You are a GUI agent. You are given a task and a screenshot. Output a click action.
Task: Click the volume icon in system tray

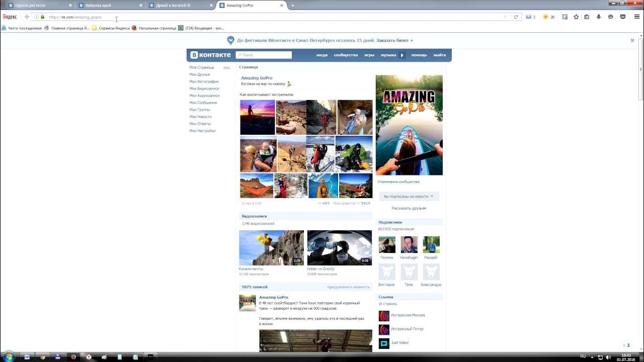coord(608,357)
